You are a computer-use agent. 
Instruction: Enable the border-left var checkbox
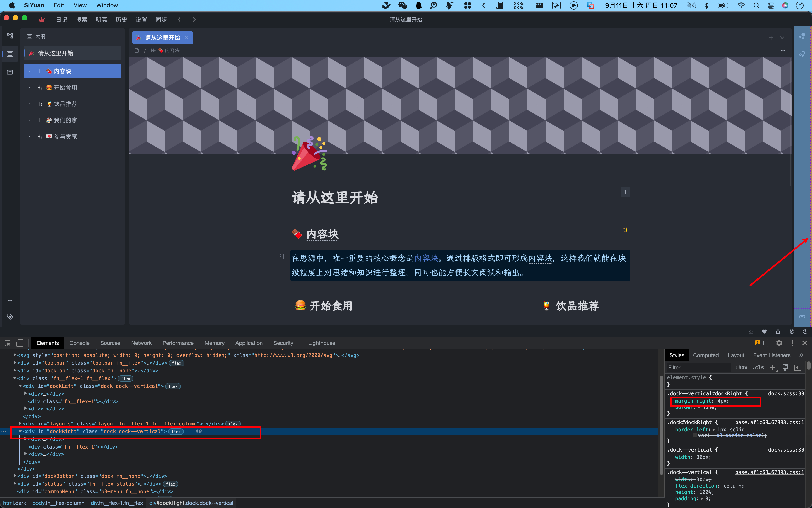pyautogui.click(x=695, y=435)
